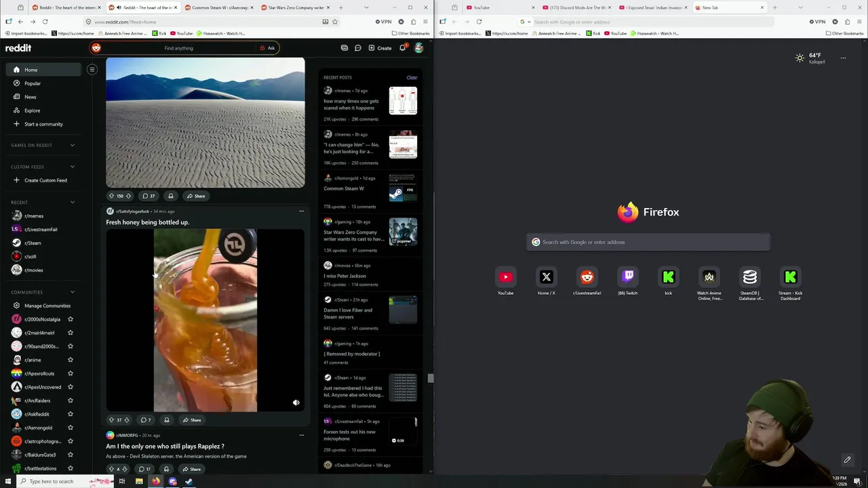Click the pencil customize icon on new tab
The width and height of the screenshot is (868, 488).
point(847,460)
